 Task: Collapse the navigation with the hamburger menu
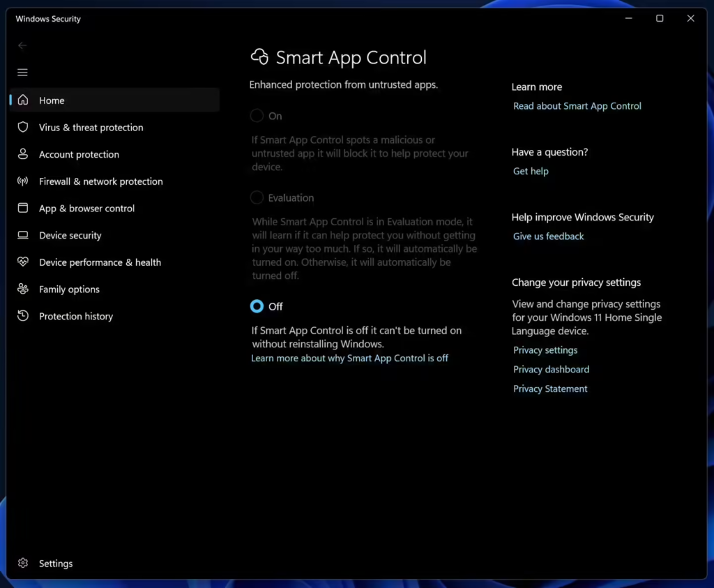pyautogui.click(x=22, y=72)
